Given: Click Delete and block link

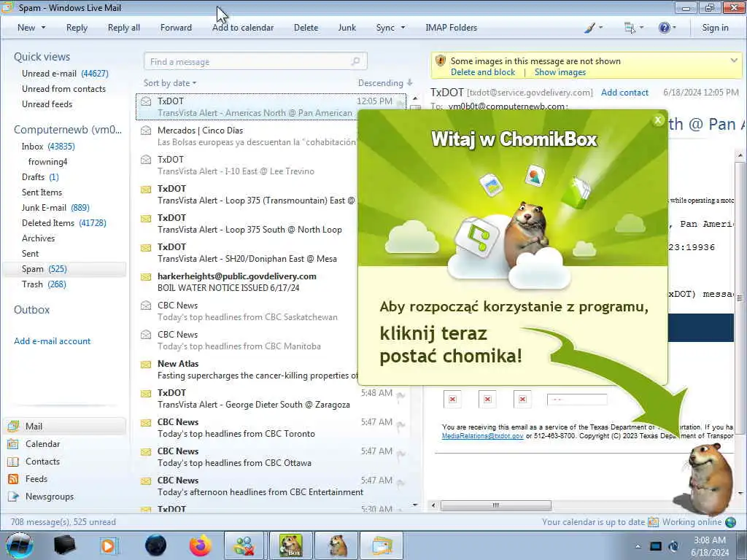Looking at the screenshot, I should [x=483, y=72].
